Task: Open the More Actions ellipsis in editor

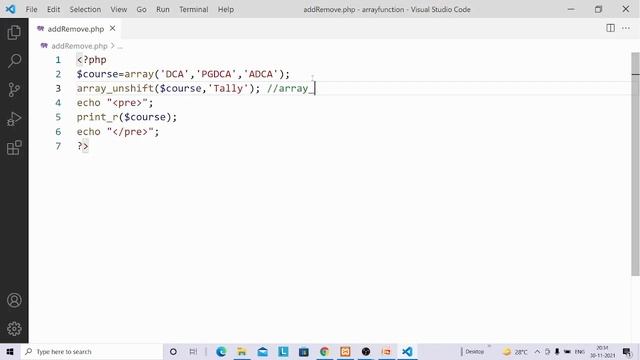Action: [626, 28]
